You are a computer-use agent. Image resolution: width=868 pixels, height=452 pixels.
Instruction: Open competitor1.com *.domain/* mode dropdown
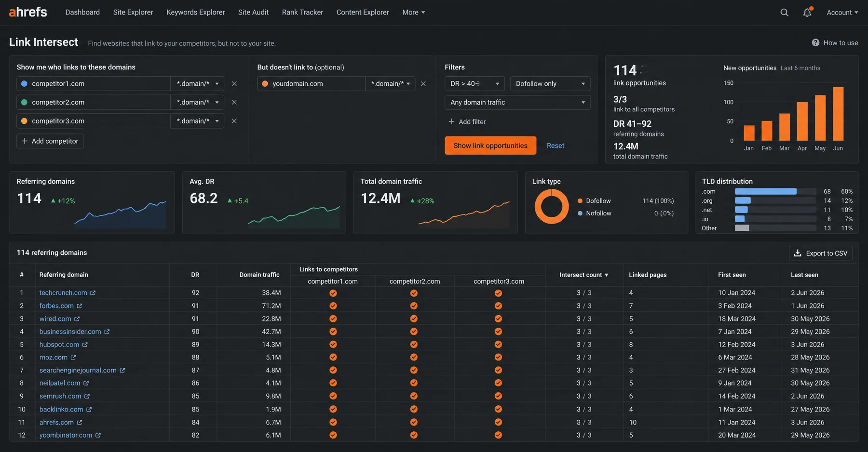pos(197,84)
